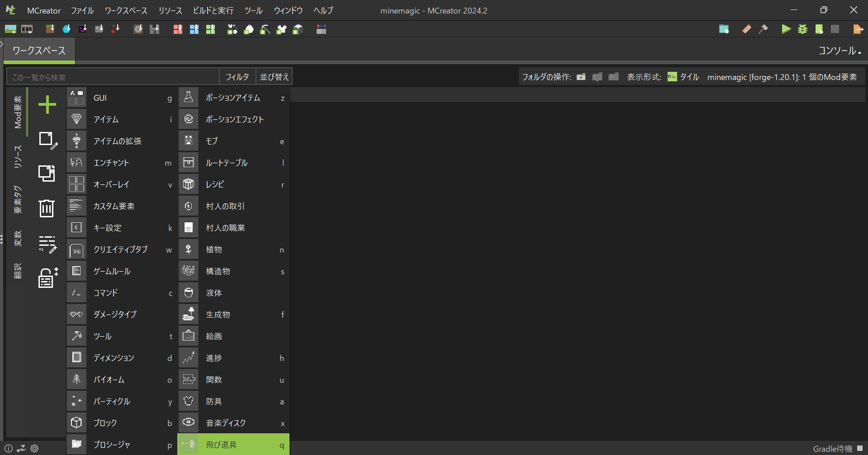Click the green grid import icon

tap(210, 29)
